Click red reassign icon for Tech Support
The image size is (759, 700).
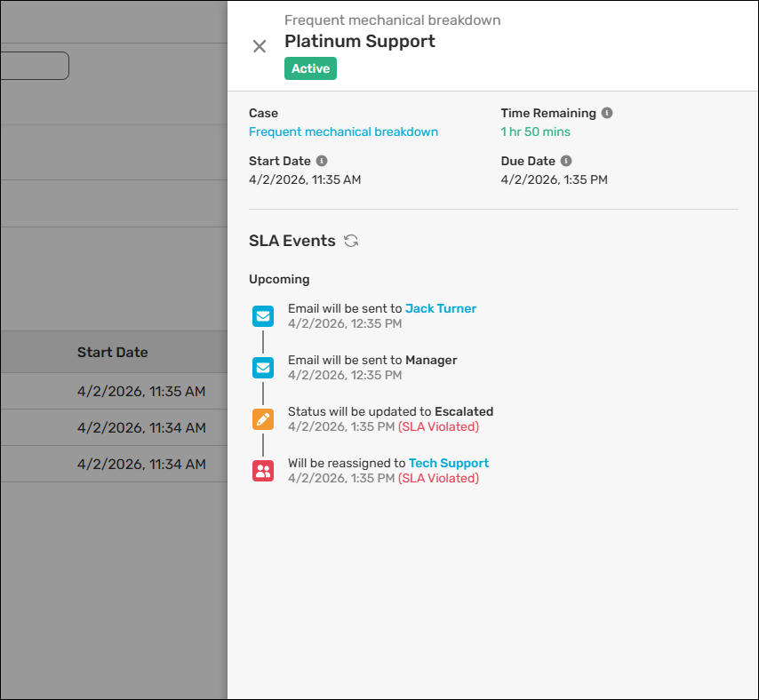(263, 471)
